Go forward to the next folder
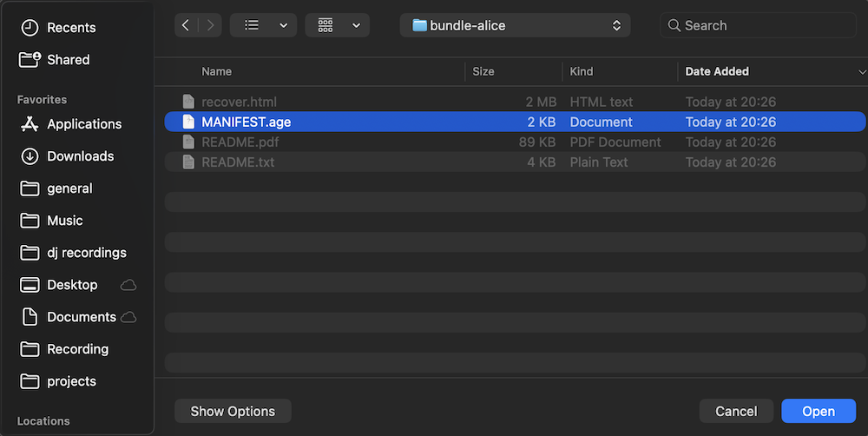This screenshot has height=436, width=868. pyautogui.click(x=210, y=25)
